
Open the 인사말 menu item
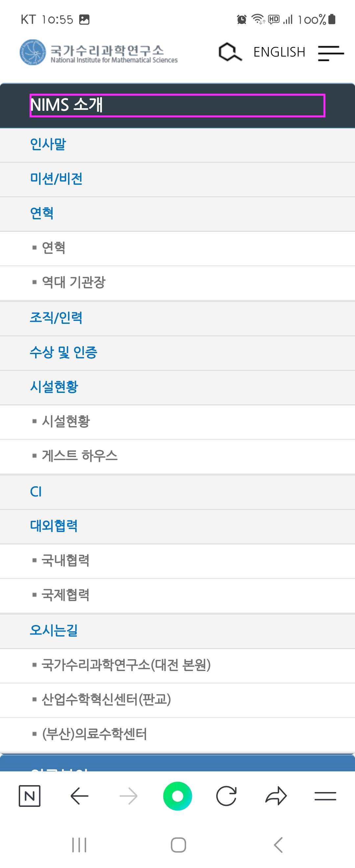pos(177,145)
